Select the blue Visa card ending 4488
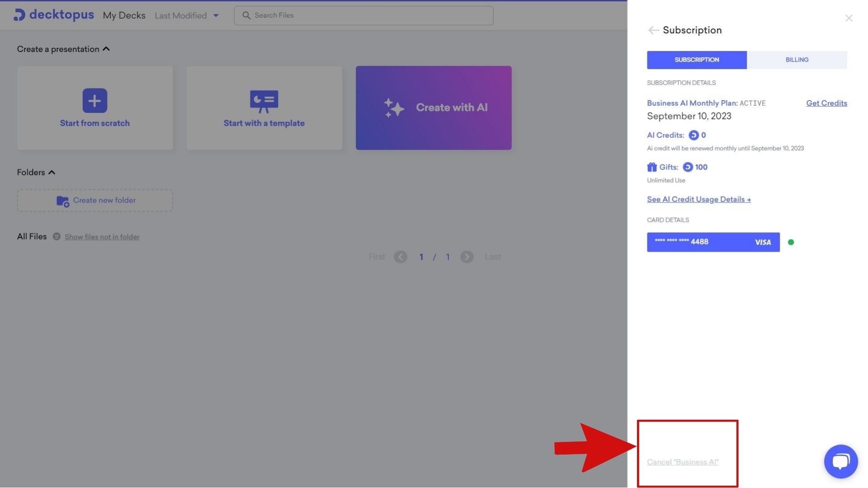 point(713,242)
